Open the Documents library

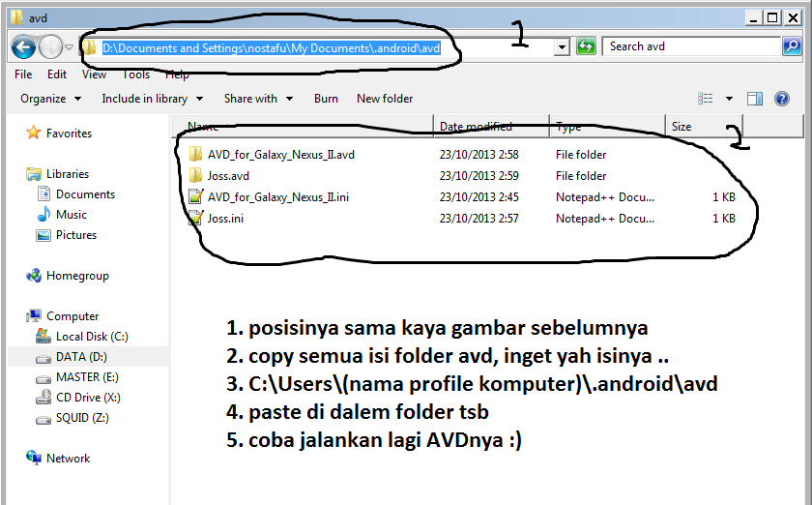pyautogui.click(x=85, y=194)
